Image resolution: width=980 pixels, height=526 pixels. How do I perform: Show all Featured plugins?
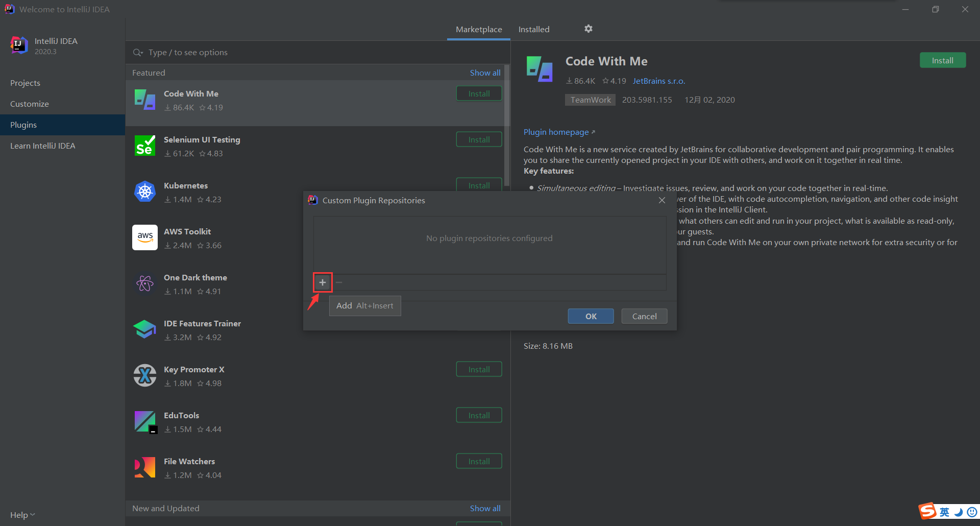click(x=485, y=73)
